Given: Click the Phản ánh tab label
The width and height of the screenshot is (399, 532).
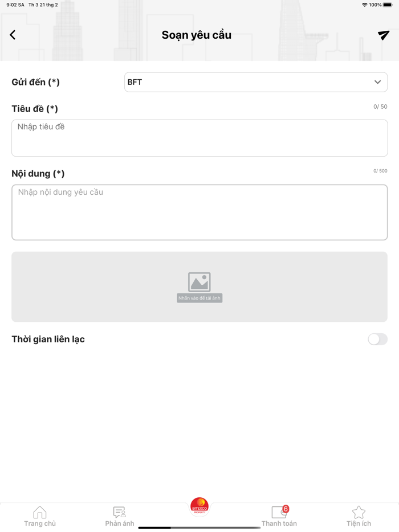Looking at the screenshot, I should (120, 523).
